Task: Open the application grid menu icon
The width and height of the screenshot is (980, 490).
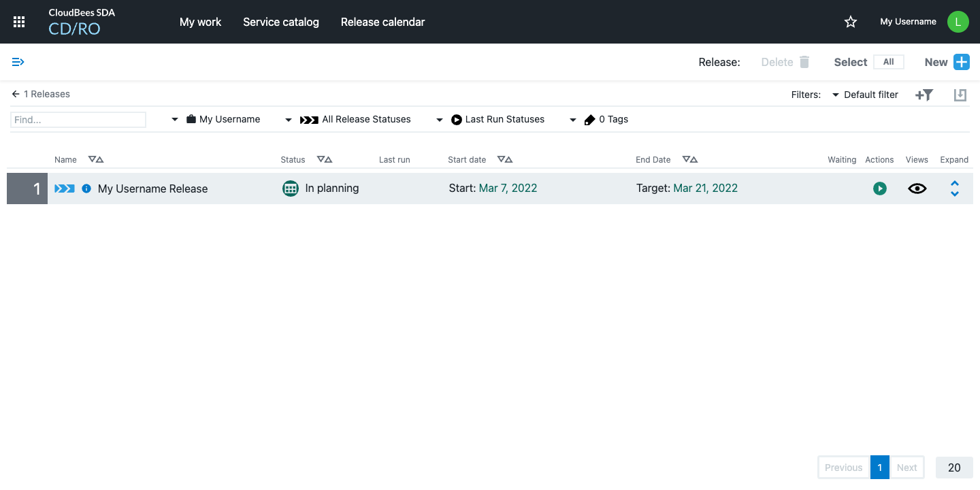Action: pyautogui.click(x=18, y=21)
